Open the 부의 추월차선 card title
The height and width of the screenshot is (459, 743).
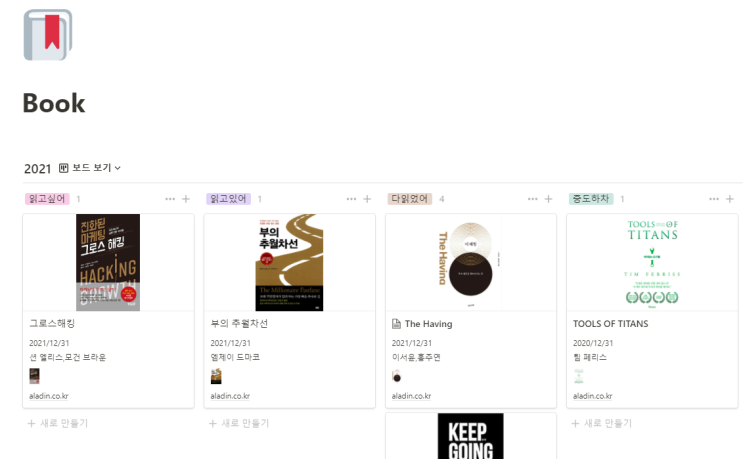pyautogui.click(x=239, y=324)
